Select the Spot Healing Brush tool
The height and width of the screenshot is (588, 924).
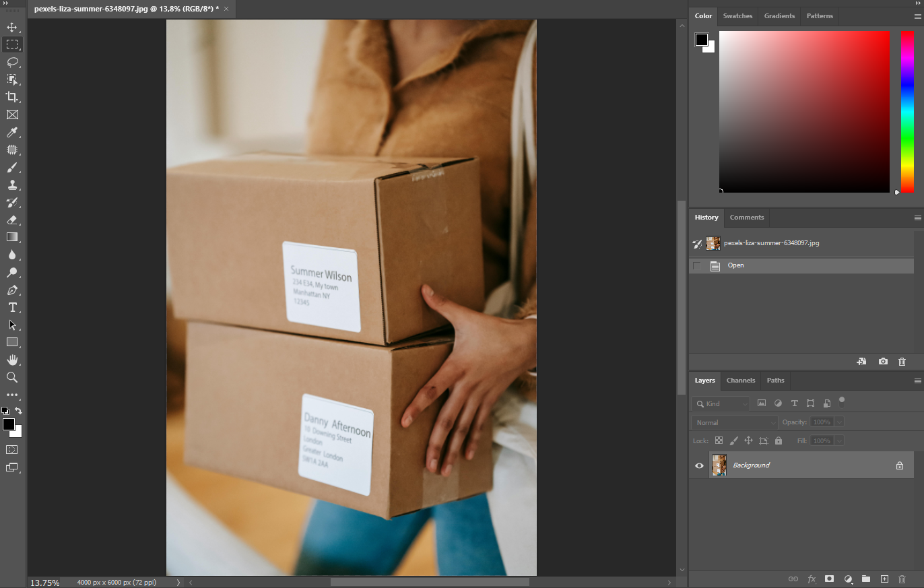tap(12, 150)
